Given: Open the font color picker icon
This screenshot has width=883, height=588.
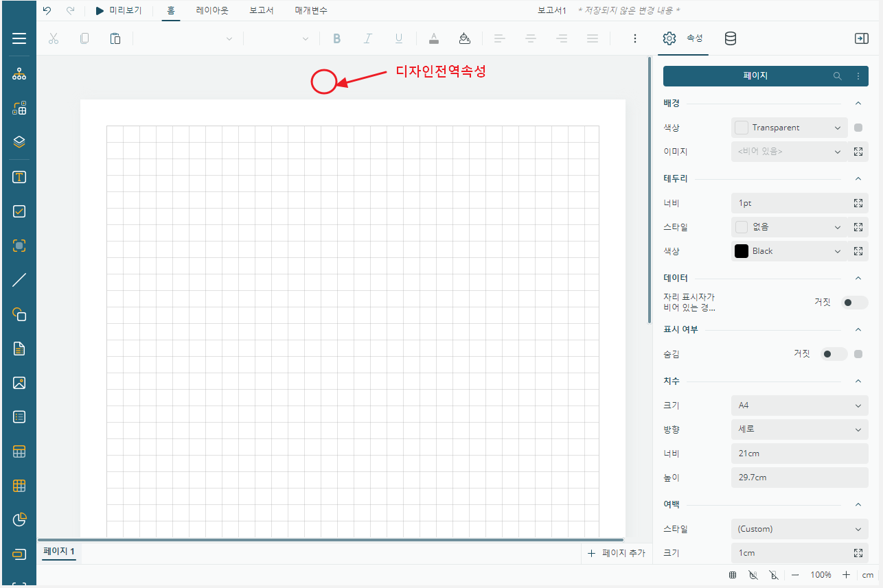Looking at the screenshot, I should click(x=433, y=38).
